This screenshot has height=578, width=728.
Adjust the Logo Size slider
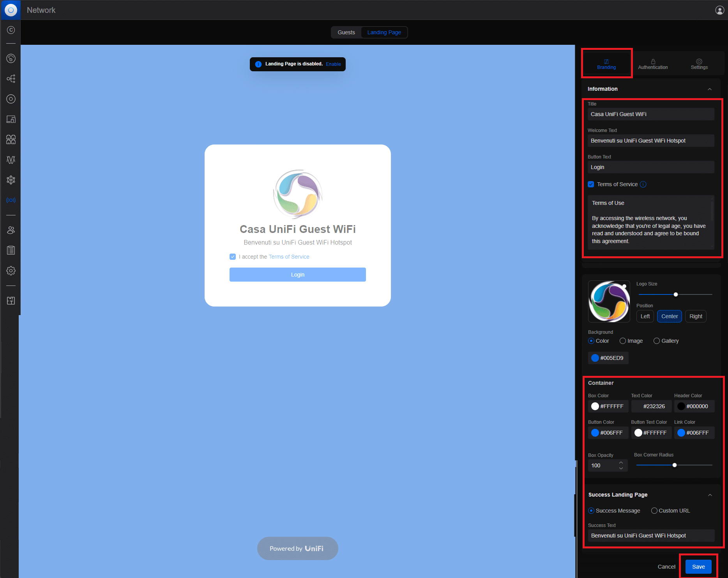coord(676,294)
